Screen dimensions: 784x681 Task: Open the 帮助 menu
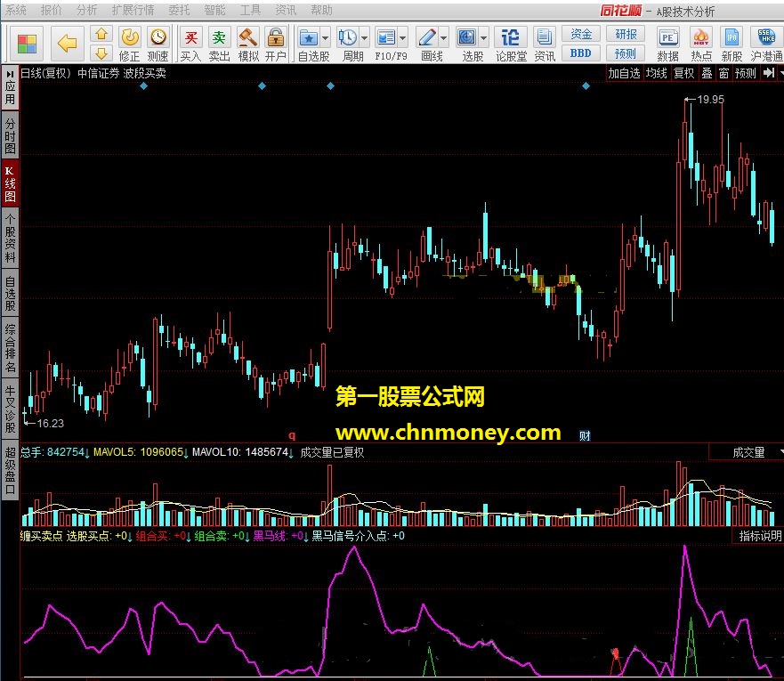(x=321, y=10)
